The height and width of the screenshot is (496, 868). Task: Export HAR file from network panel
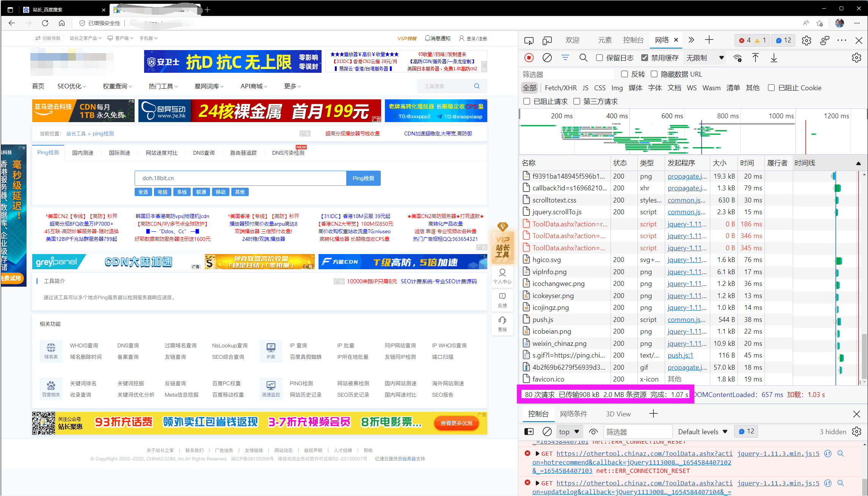[774, 58]
